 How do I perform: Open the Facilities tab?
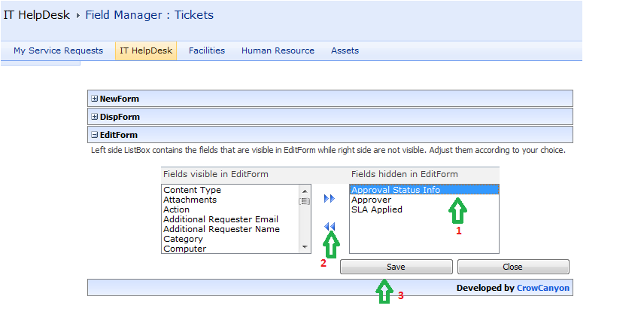[x=207, y=50]
